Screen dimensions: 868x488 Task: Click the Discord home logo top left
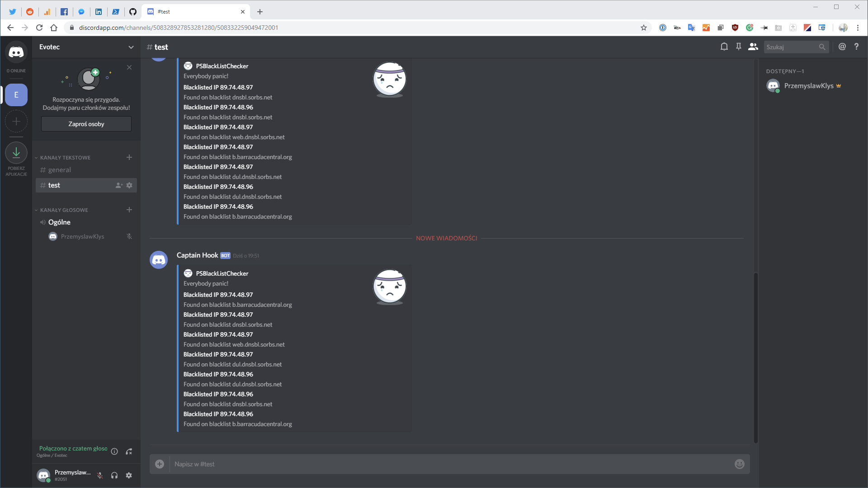16,51
